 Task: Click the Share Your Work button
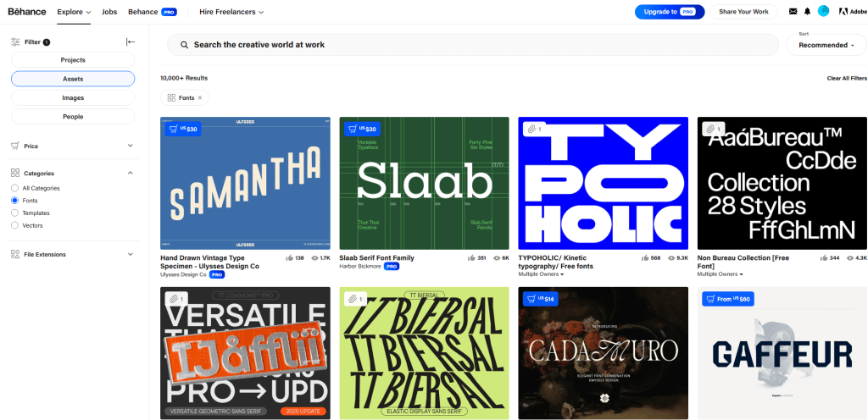pos(743,12)
